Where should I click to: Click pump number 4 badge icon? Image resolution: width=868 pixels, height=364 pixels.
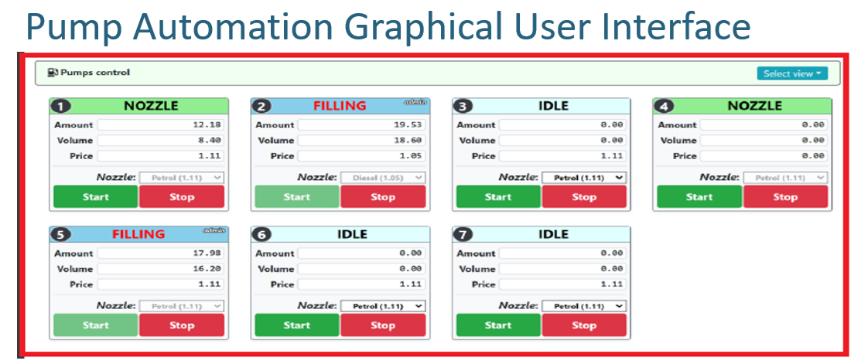(663, 107)
